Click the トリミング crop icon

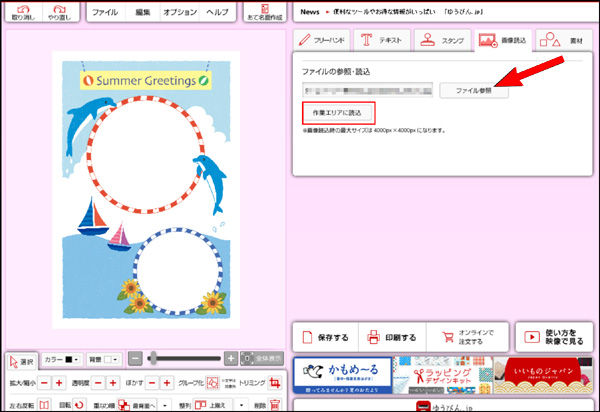coord(275,383)
